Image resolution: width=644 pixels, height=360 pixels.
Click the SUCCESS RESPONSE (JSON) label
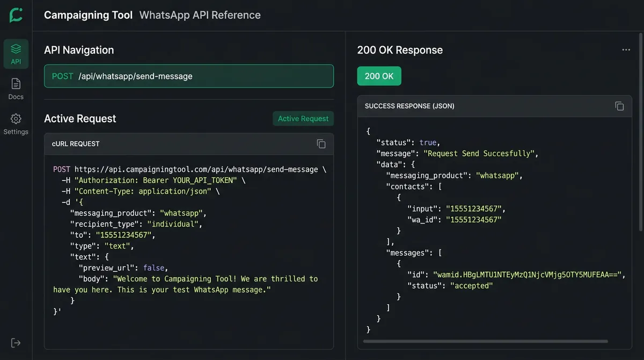point(409,106)
